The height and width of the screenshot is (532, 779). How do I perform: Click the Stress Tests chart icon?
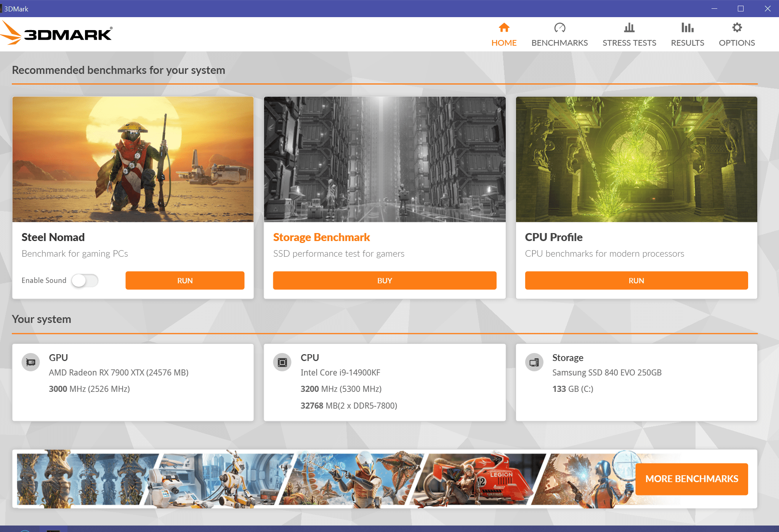pos(629,27)
